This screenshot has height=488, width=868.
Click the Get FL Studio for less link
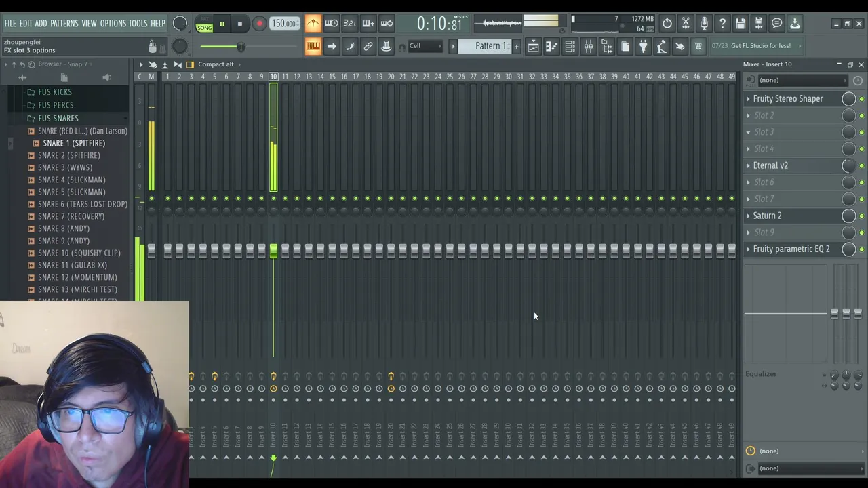pos(760,46)
